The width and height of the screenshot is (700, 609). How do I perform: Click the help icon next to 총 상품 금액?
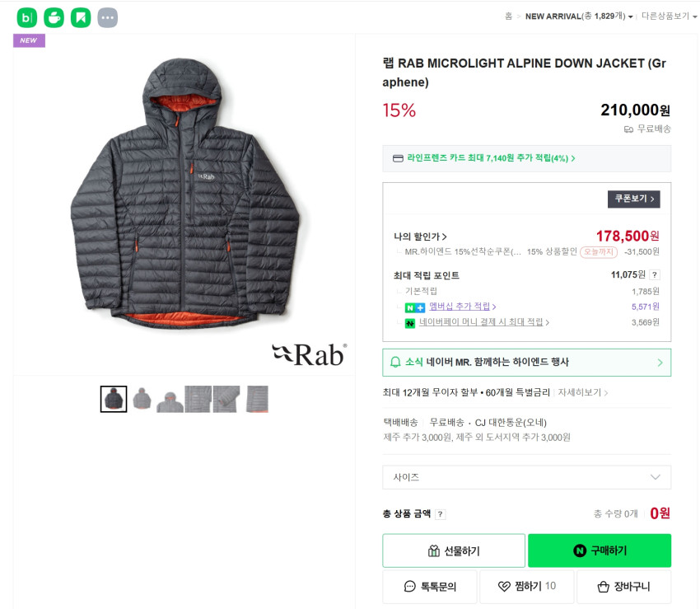440,514
